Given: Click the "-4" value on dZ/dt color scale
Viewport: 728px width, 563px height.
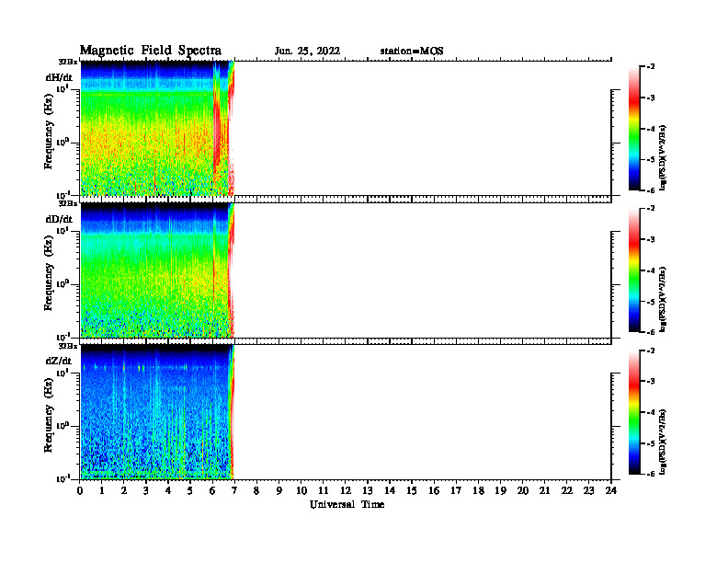Looking at the screenshot, I should (651, 412).
